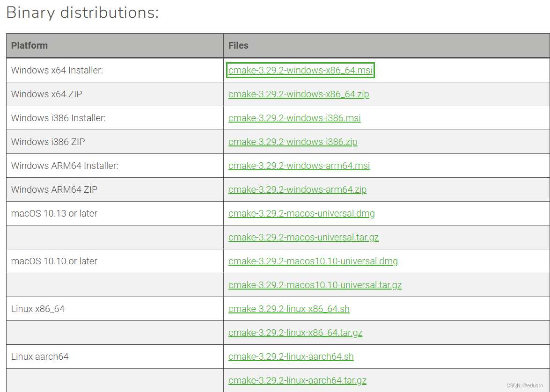Viewport: 550px width, 392px height.
Task: Open the cmake-3.29.2-windows-i386.msi link
Action: (294, 118)
